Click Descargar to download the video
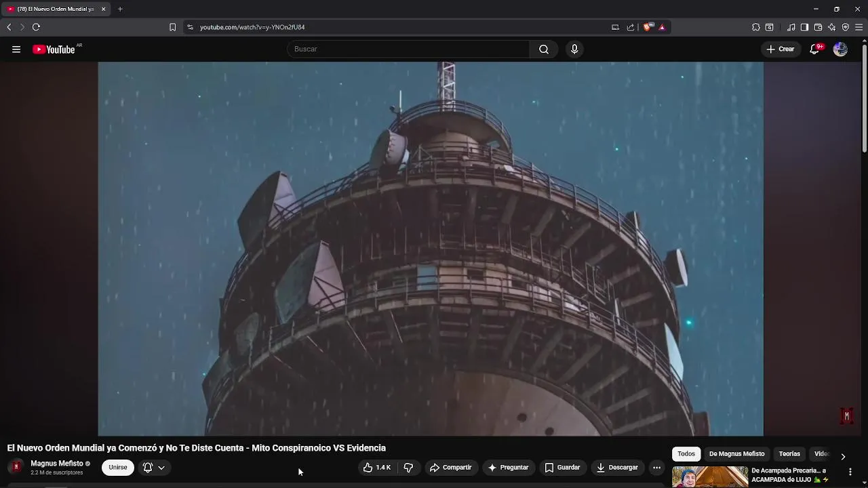Image resolution: width=868 pixels, height=488 pixels. [617, 468]
